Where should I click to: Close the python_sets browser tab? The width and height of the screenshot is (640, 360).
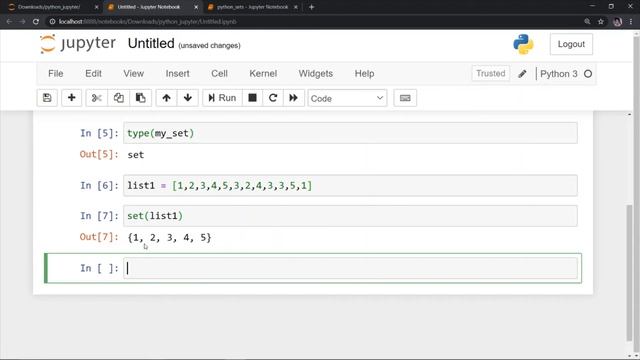(296, 7)
